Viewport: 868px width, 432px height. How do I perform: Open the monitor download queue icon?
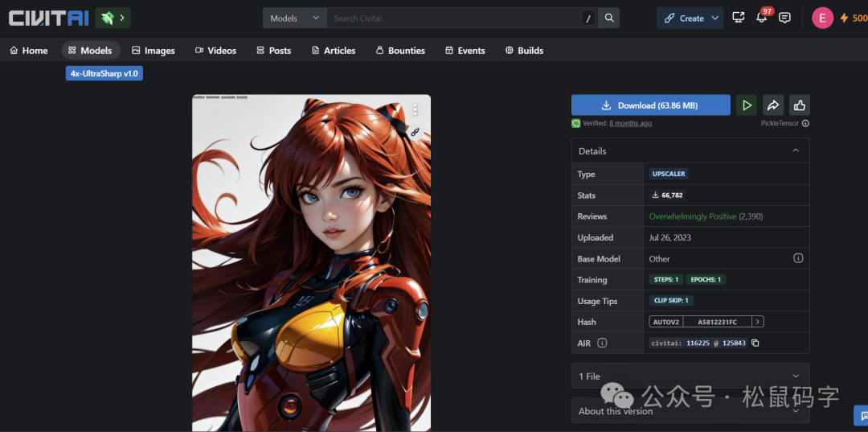[x=739, y=18]
